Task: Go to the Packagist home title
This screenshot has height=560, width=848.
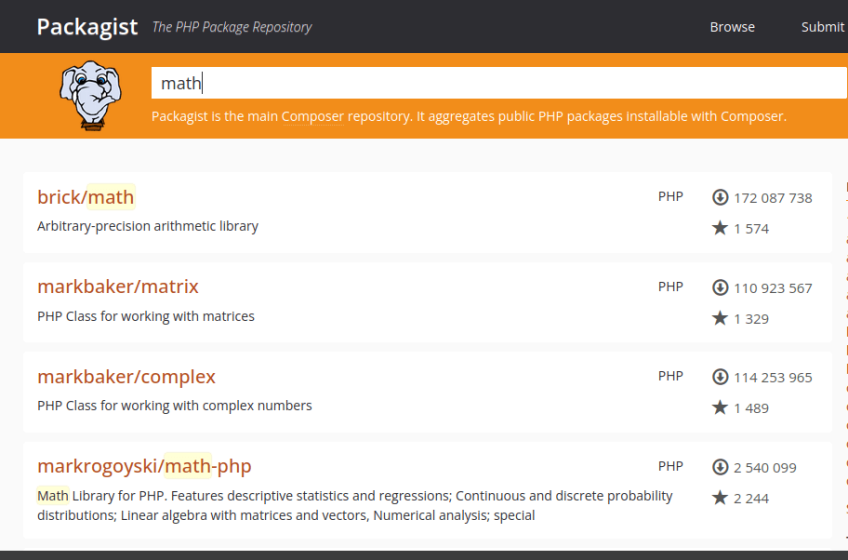Action: coord(87,27)
